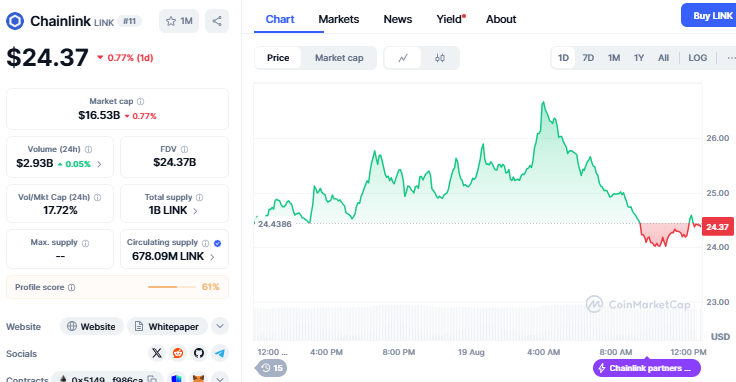The height and width of the screenshot is (382, 736).
Task: Select the line chart view icon
Action: 403,58
